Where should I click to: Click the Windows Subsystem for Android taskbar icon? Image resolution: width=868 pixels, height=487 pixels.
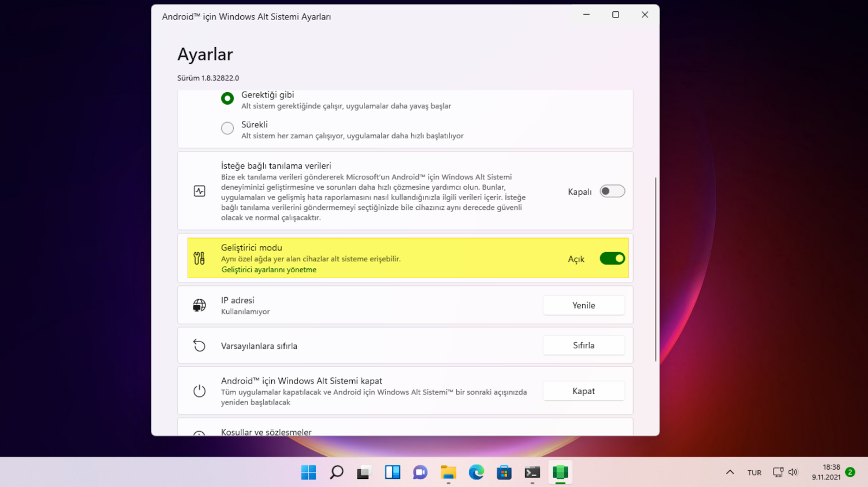(x=560, y=472)
